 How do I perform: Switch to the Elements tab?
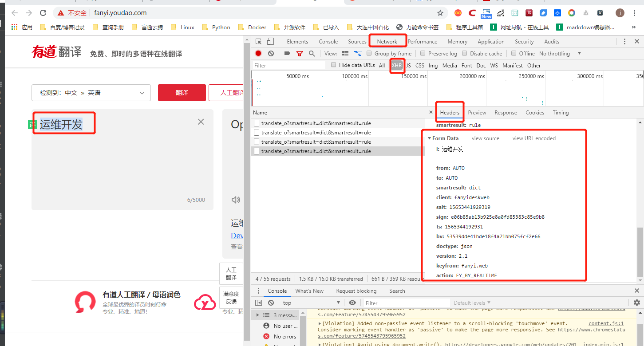click(297, 42)
